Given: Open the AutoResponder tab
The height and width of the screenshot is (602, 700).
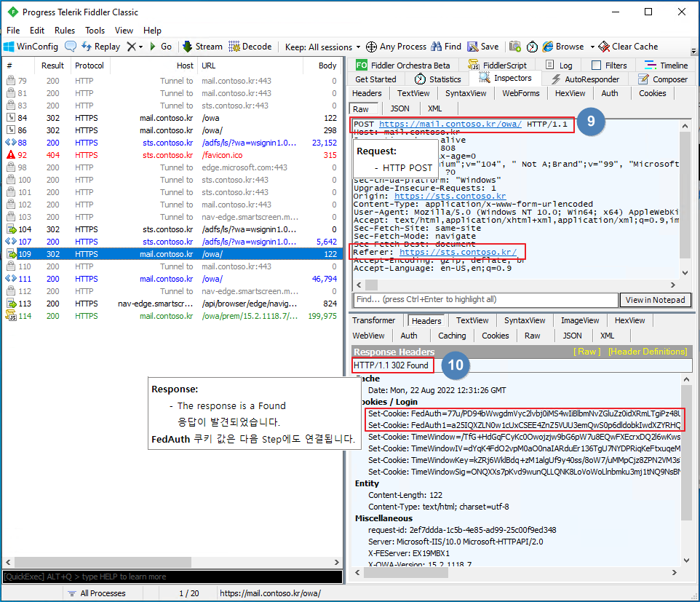Looking at the screenshot, I should pos(585,79).
